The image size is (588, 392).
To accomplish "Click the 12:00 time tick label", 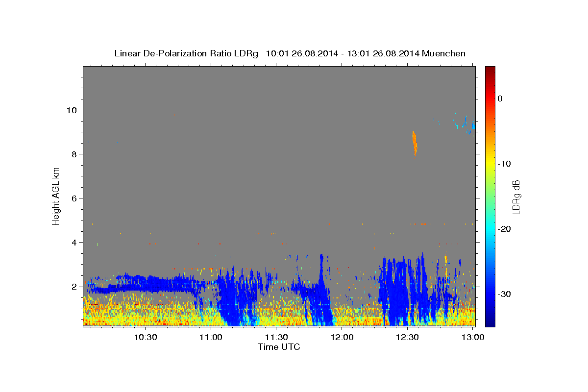I will pos(342,337).
